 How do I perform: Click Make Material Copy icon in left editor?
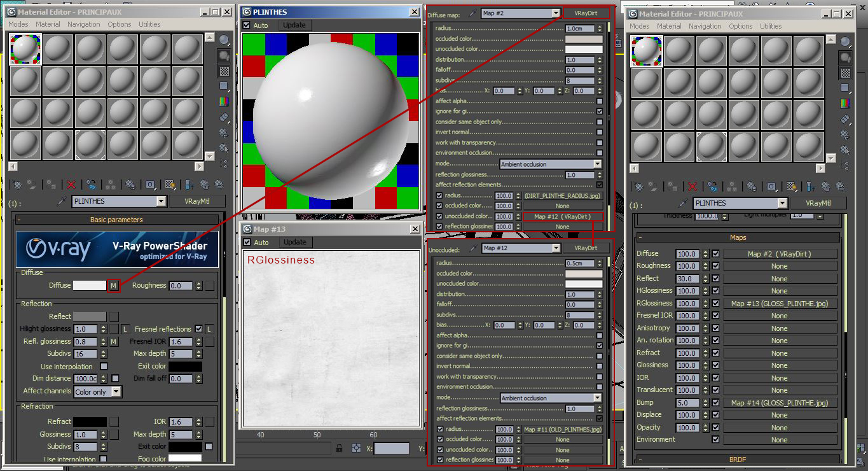point(92,185)
